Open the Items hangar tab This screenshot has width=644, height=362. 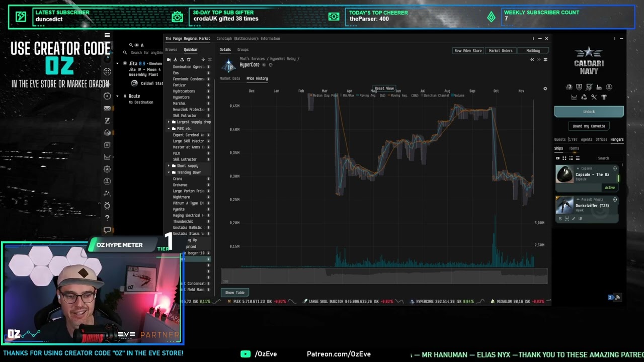574,148
